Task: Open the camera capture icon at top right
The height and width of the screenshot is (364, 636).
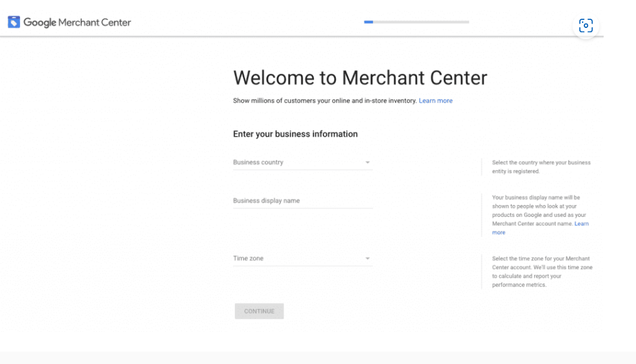Action: coord(585,25)
